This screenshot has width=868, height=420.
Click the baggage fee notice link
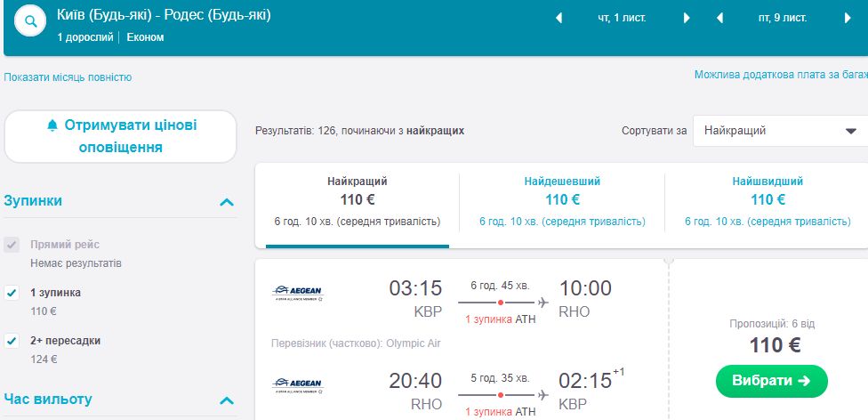pos(780,75)
